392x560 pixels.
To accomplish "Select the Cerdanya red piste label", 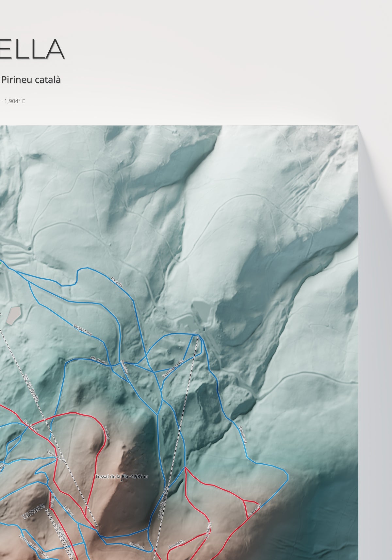I will [x=208, y=531].
